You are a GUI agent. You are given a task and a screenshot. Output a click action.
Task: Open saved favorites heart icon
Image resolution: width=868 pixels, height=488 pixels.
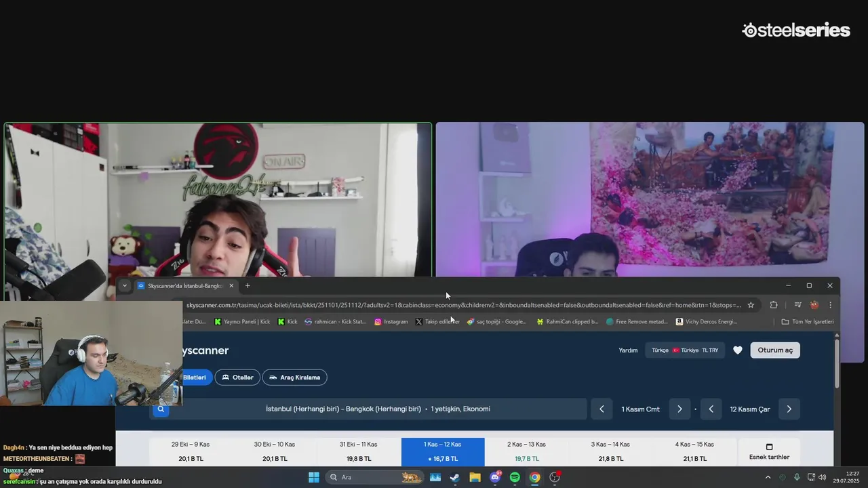click(x=738, y=350)
